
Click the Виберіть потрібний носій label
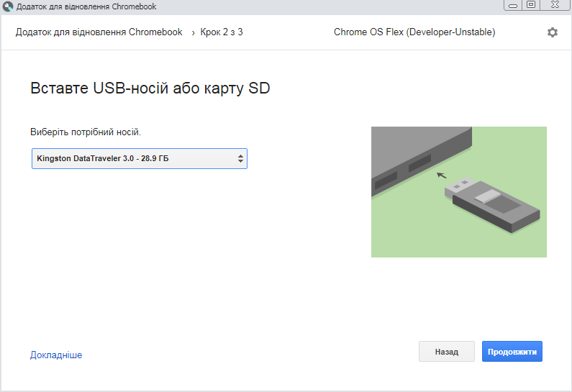point(86,132)
